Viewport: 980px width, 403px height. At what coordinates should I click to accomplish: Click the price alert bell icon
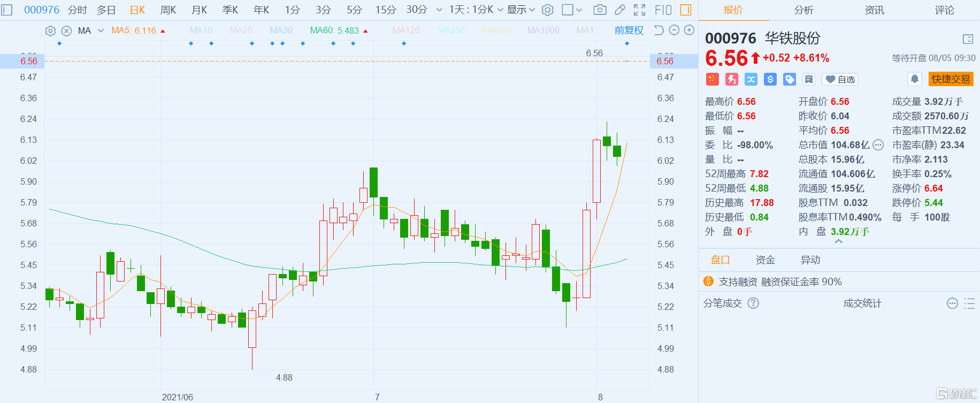coord(915,79)
